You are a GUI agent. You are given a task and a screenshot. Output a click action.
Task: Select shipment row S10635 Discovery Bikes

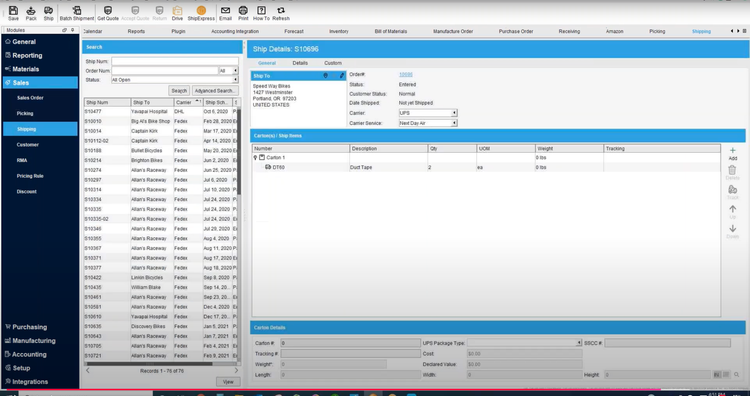point(161,327)
